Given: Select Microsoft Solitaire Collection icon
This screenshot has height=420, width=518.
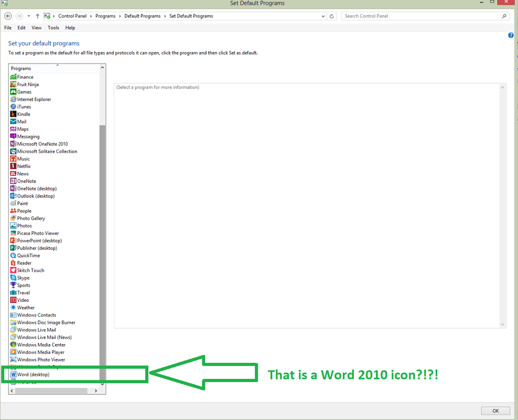Looking at the screenshot, I should pos(13,151).
